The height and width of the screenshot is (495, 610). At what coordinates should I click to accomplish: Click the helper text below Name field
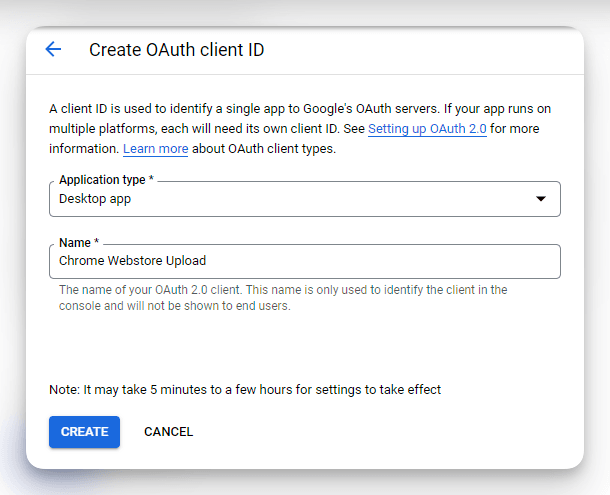pos(283,298)
